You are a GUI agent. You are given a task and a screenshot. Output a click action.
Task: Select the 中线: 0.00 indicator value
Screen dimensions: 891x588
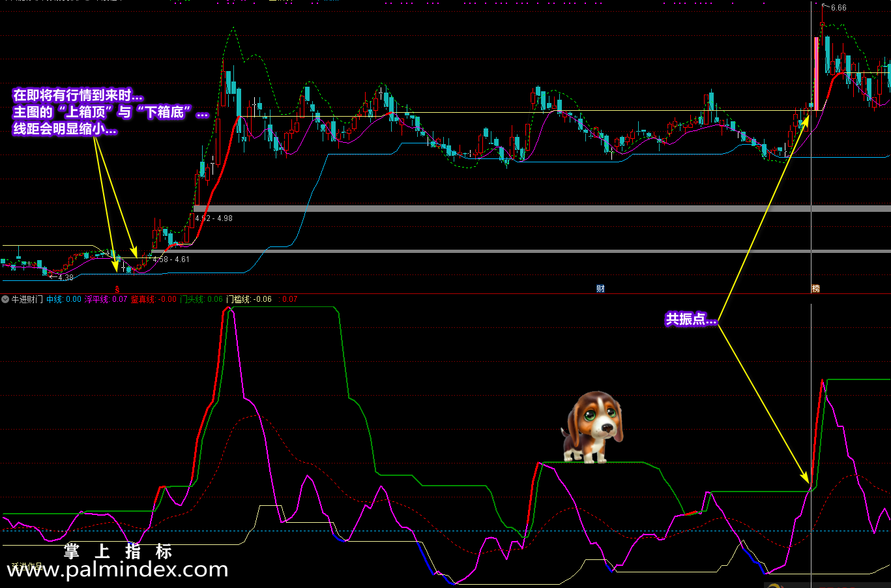pyautogui.click(x=64, y=299)
